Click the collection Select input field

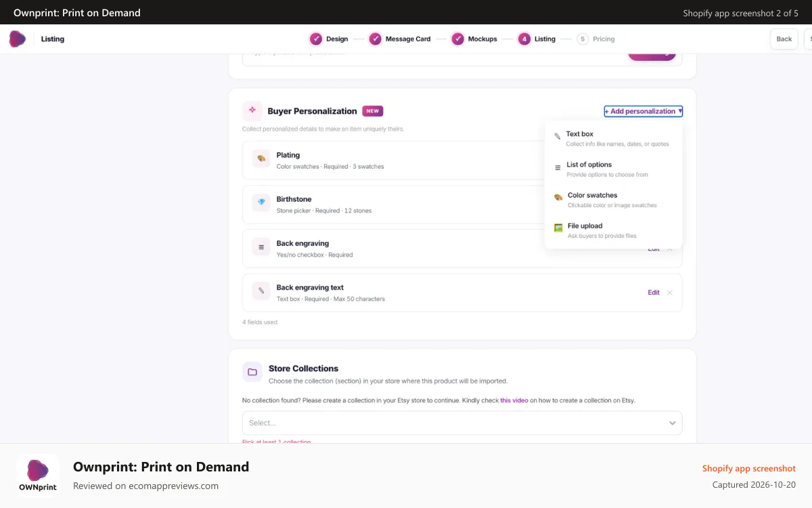[x=462, y=423]
